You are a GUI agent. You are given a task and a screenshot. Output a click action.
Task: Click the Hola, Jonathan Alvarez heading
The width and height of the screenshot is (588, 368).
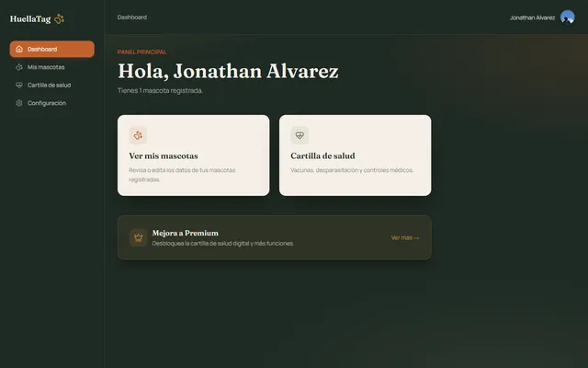228,71
